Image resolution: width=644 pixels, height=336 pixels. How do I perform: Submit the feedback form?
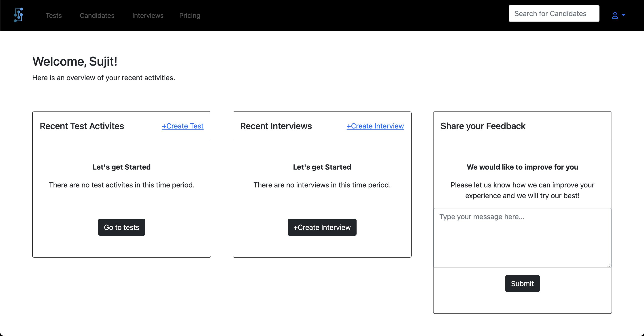[x=522, y=283]
